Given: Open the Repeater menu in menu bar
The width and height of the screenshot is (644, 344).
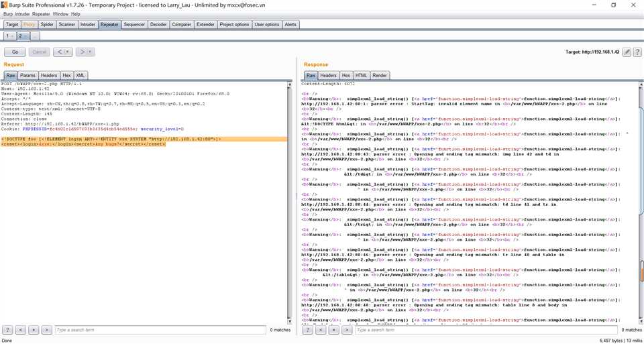Looking at the screenshot, I should (42, 14).
